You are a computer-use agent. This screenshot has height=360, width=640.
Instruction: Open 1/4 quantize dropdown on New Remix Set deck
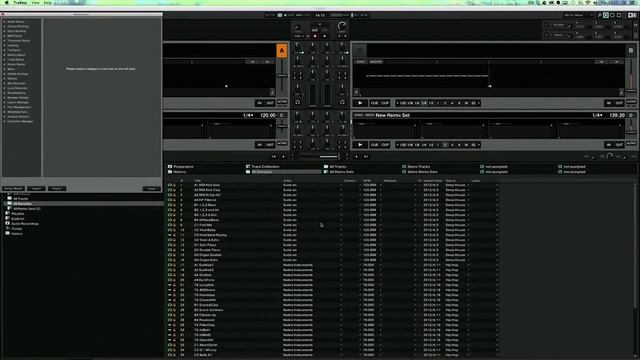pyautogui.click(x=597, y=116)
